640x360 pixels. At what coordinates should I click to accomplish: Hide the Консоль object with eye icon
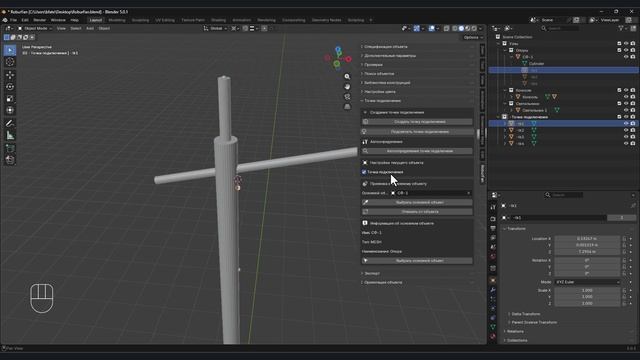pos(626,97)
